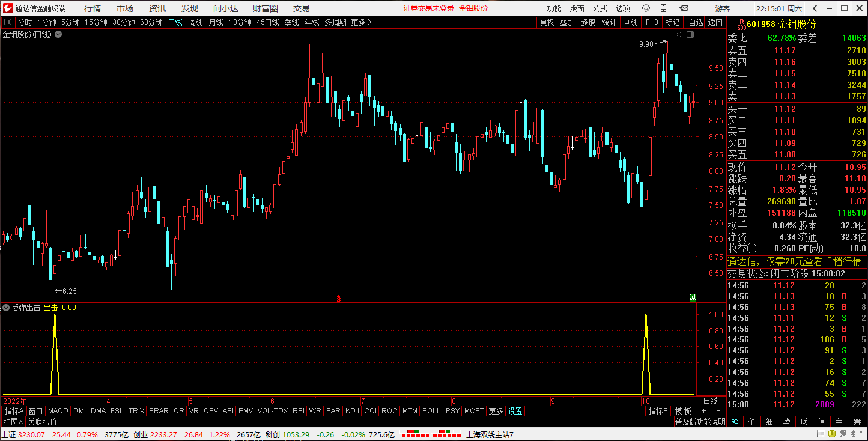868x441 pixels.
Task: Click the plus zoom button below chart
Action: coord(703,411)
